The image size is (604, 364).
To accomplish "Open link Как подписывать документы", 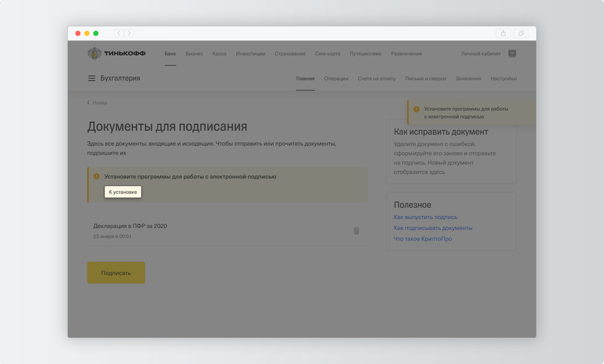I will pos(433,228).
